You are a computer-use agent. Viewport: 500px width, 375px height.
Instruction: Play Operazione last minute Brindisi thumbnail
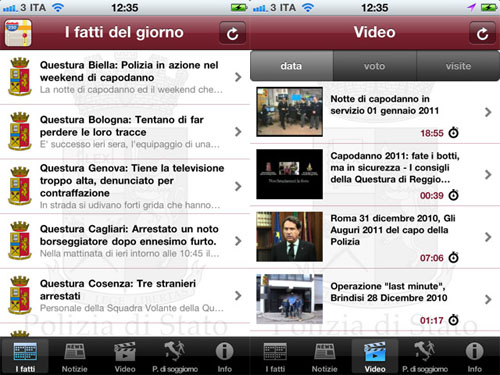tap(289, 299)
